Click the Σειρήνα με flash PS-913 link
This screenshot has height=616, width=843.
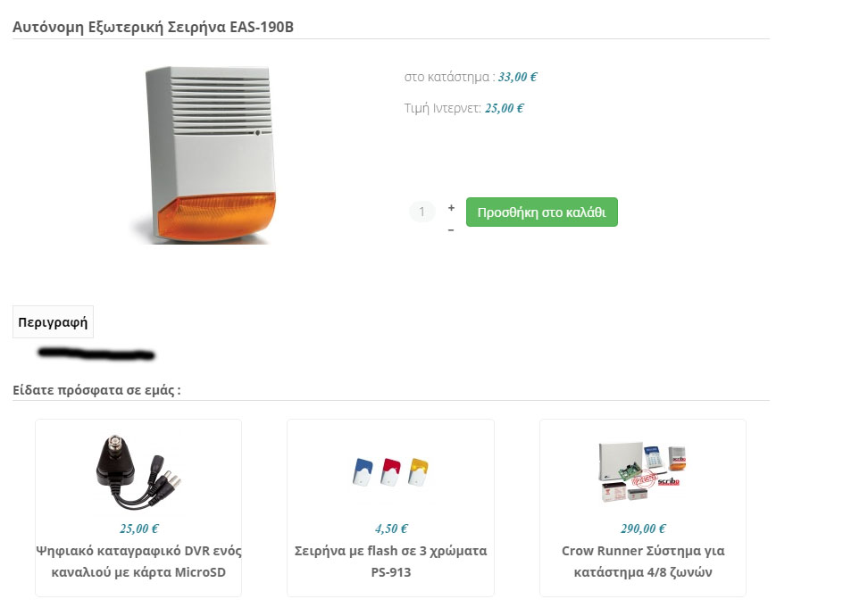click(391, 562)
